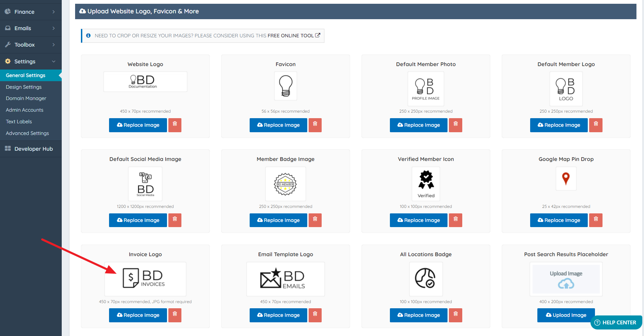Open the Help Center button

(x=616, y=323)
